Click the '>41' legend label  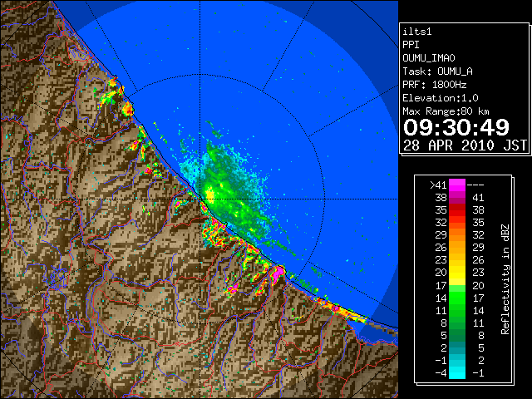438,185
